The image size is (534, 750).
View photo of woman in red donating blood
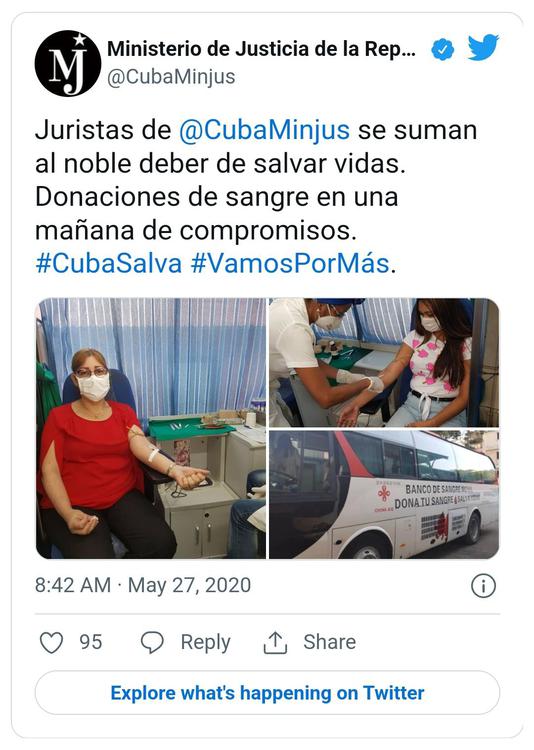[x=151, y=428]
